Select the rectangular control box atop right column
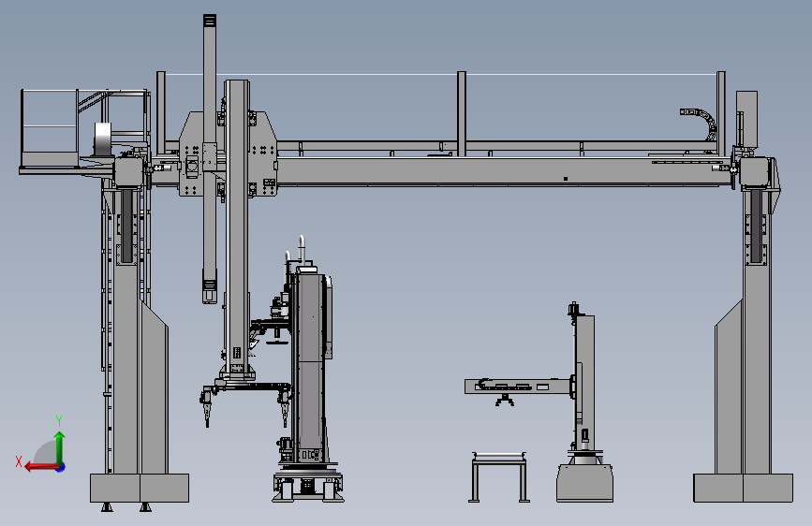The height and width of the screenshot is (526, 812). (746, 119)
